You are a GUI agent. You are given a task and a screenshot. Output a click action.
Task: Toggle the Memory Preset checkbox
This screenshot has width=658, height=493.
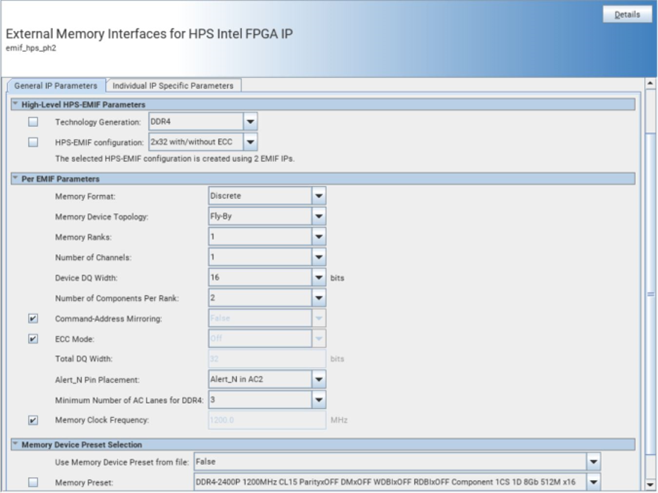coord(33,482)
